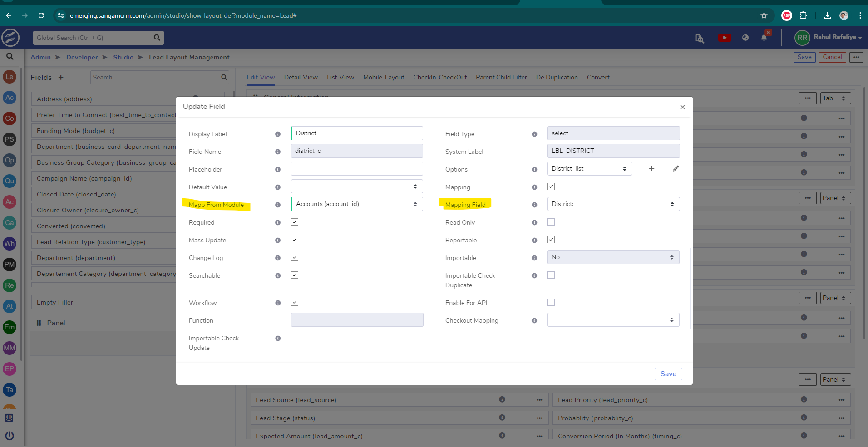
Task: Open notifications bell icon
Action: pyautogui.click(x=764, y=38)
